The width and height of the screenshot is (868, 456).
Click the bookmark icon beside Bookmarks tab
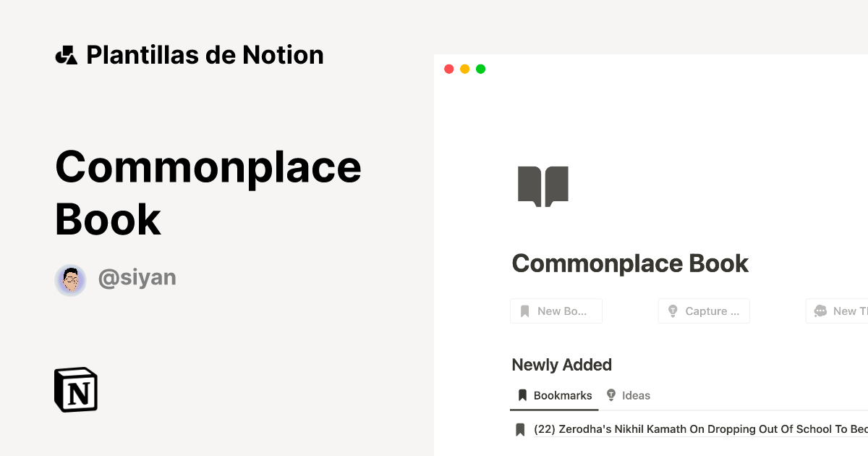point(522,394)
